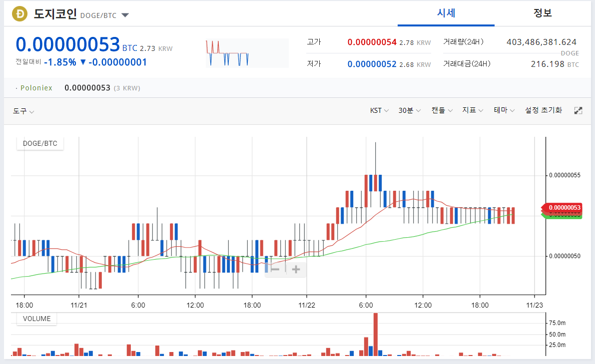Viewport: 595px width, 364px height.
Task: Click the 11/23 date axis label
Action: point(534,305)
